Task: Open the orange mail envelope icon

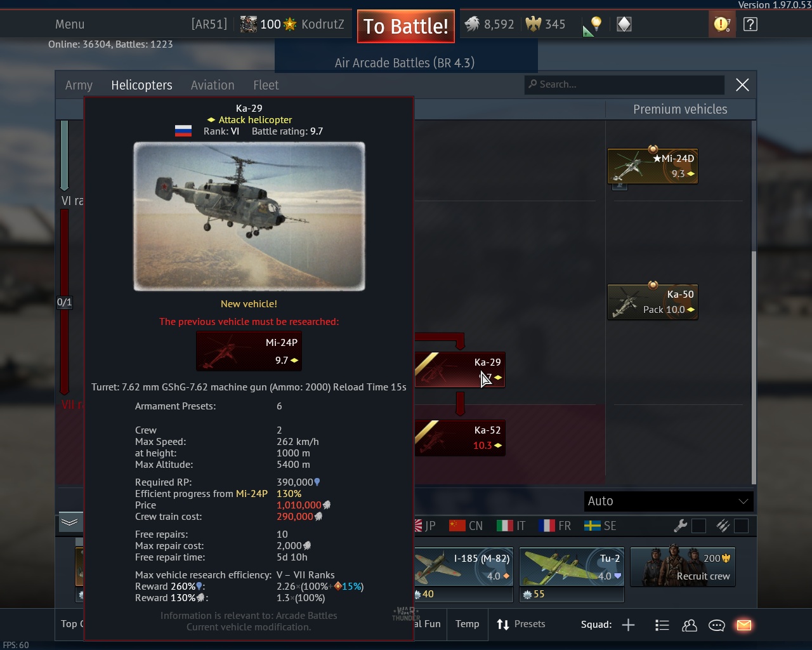Action: 744,625
